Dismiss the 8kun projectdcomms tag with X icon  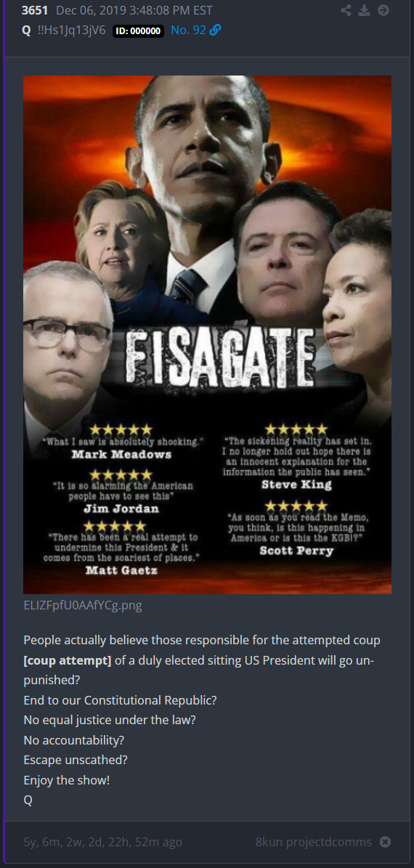coord(385,842)
